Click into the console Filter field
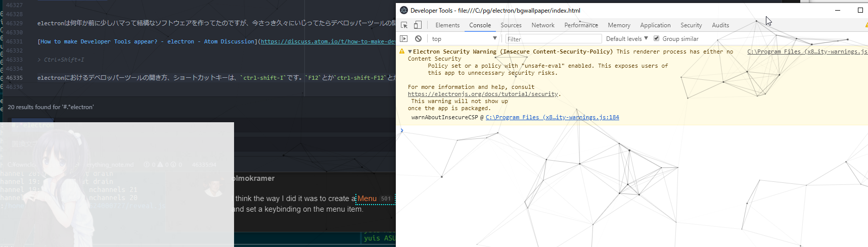868x247 pixels. point(554,39)
